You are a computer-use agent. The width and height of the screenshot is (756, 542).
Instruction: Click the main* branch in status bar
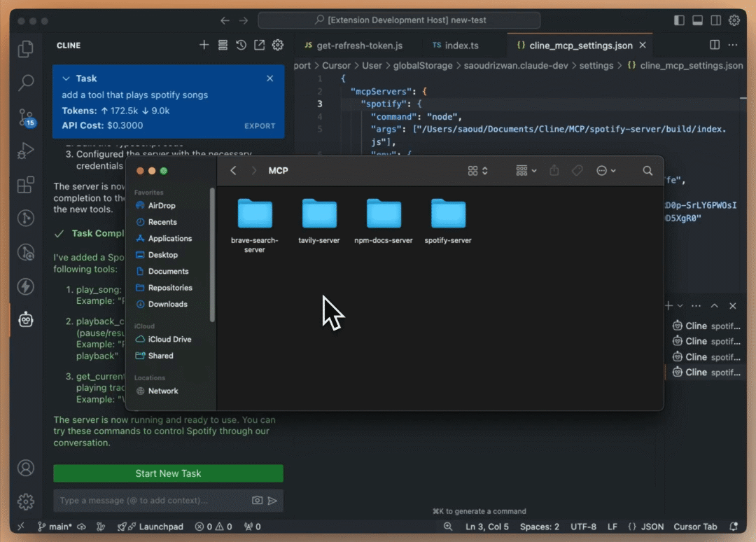[x=55, y=527]
